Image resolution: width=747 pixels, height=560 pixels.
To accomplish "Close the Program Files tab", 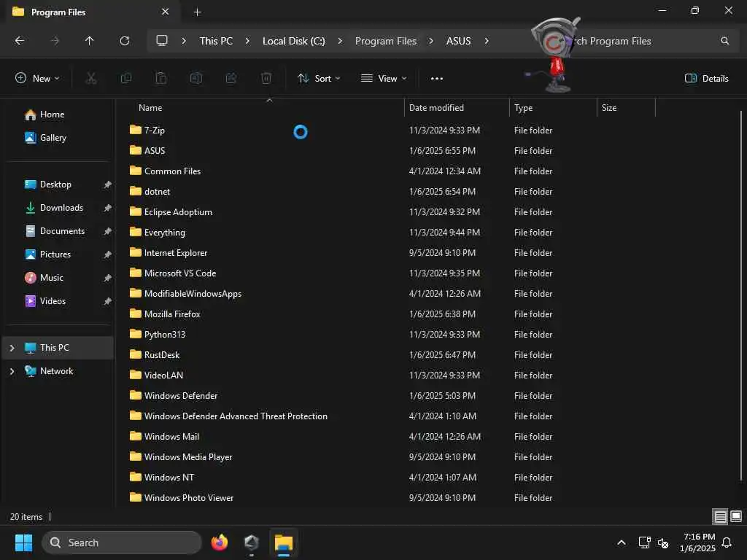I will pyautogui.click(x=166, y=12).
